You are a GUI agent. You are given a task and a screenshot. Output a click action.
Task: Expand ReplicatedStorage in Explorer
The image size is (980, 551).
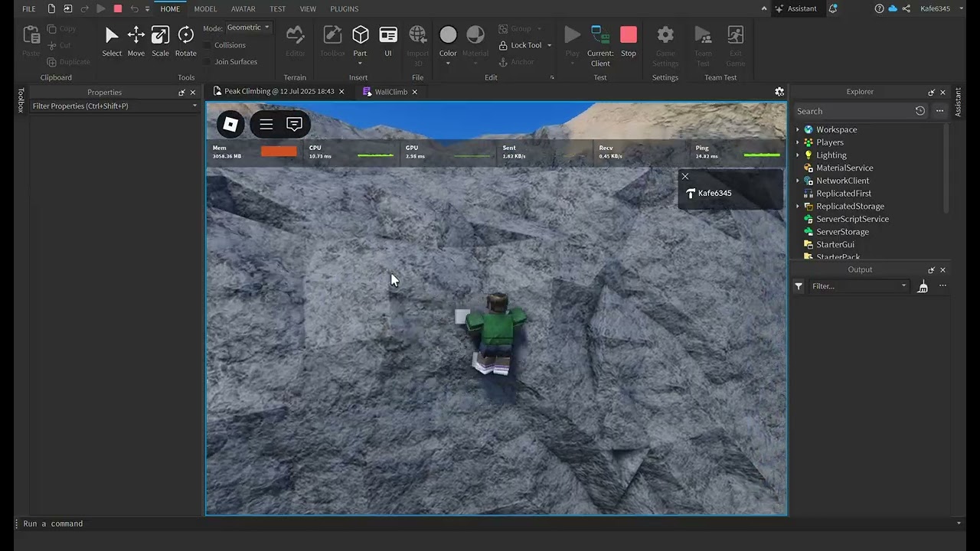(x=798, y=207)
